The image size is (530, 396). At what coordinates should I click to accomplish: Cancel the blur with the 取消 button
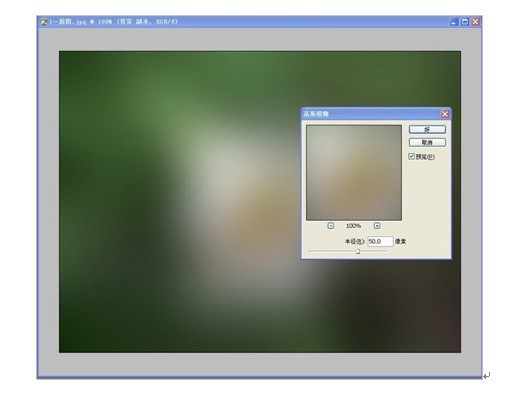coord(427,142)
